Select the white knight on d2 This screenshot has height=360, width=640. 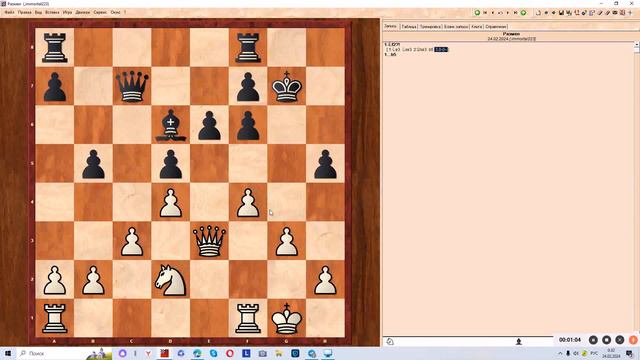coord(171,280)
